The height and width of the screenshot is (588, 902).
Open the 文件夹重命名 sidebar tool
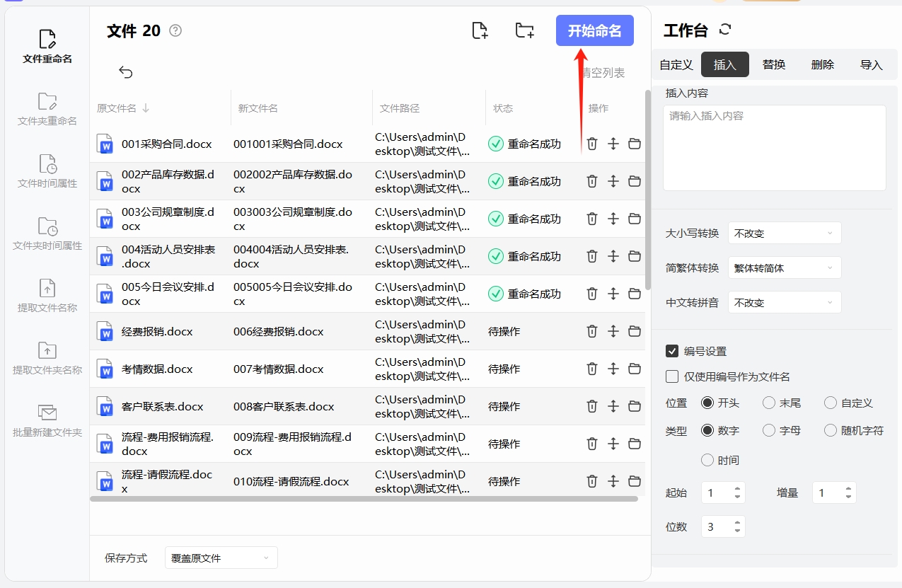tap(47, 109)
